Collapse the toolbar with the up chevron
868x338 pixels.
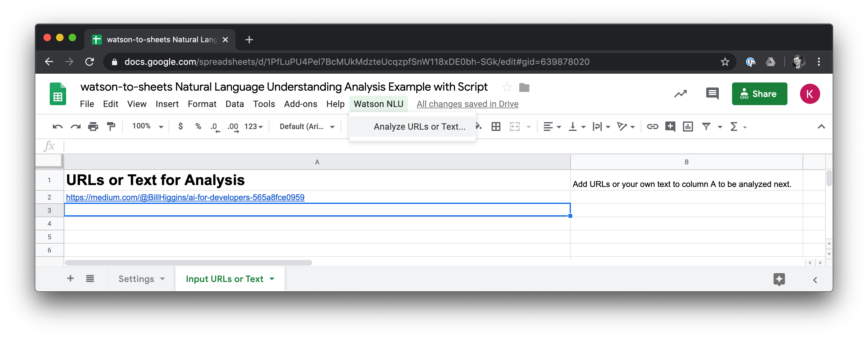[x=821, y=127]
